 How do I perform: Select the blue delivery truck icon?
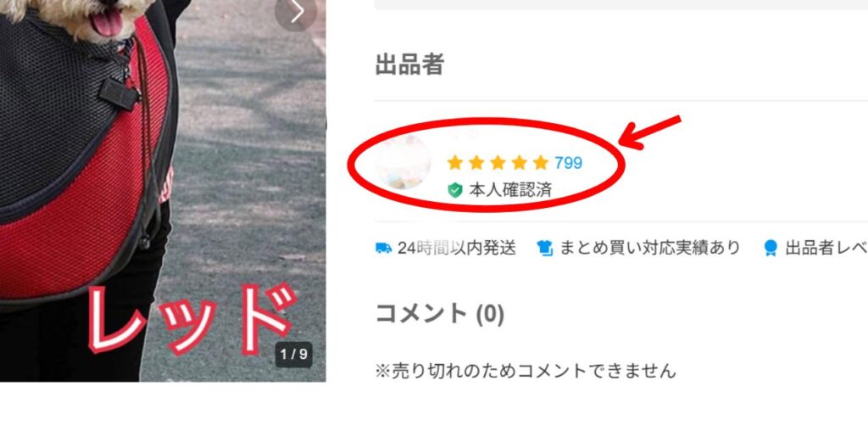pyautogui.click(x=383, y=248)
